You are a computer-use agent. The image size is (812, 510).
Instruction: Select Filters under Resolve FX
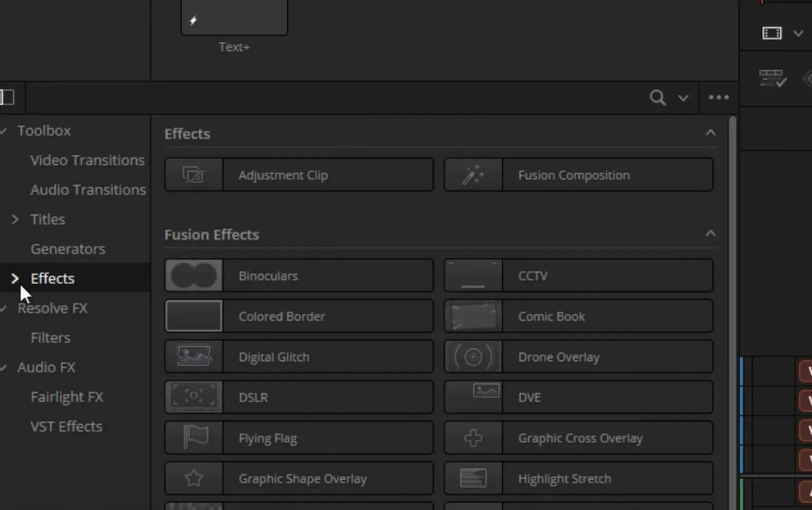pos(50,338)
